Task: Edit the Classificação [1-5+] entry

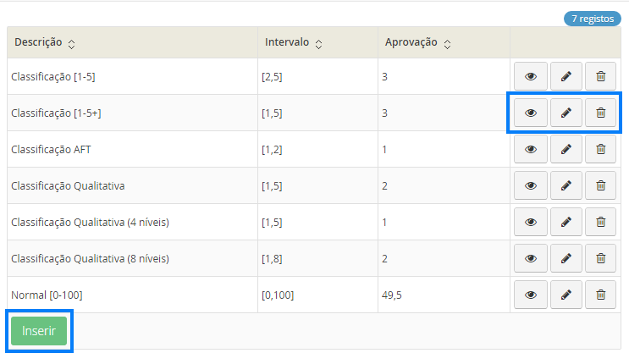Action: [x=566, y=113]
